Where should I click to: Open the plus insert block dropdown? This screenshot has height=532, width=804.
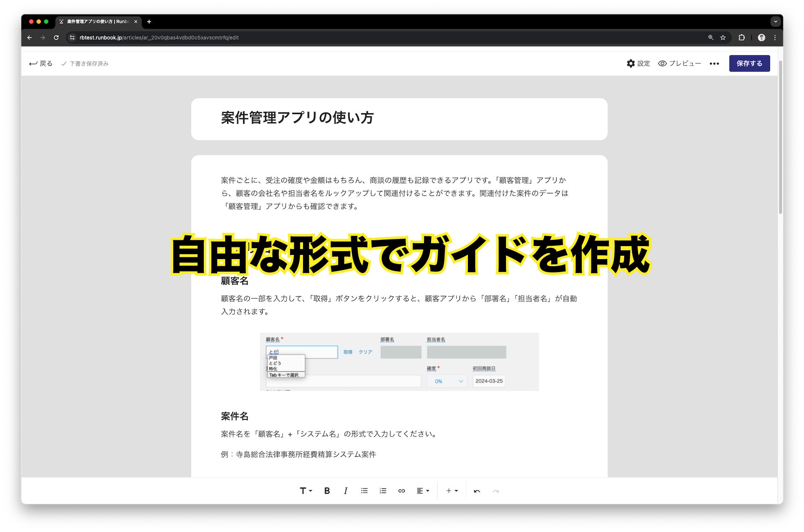tap(452, 491)
